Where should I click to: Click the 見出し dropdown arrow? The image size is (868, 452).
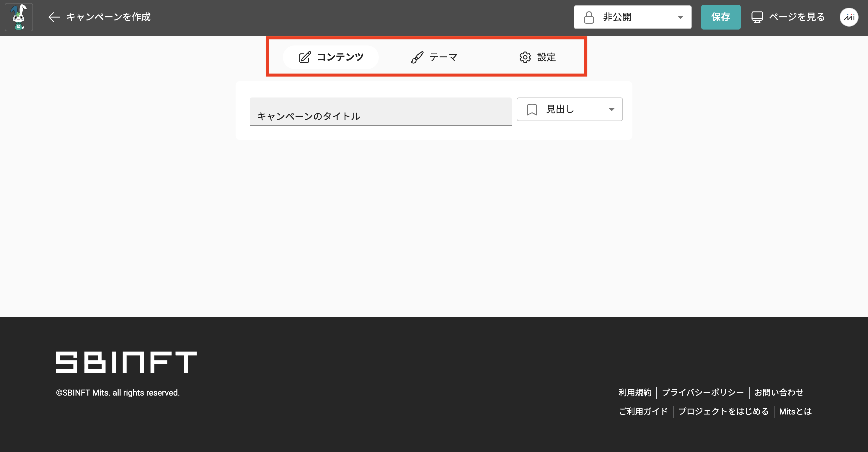611,110
